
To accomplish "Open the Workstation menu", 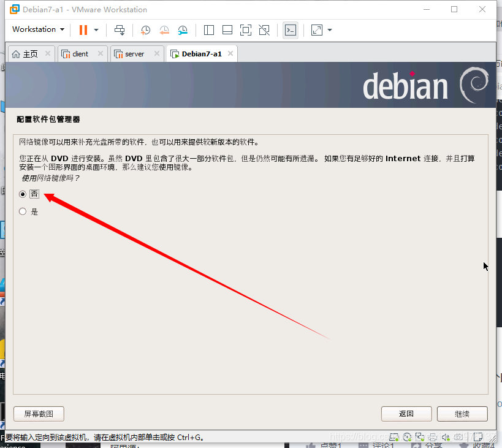I will tap(38, 29).
